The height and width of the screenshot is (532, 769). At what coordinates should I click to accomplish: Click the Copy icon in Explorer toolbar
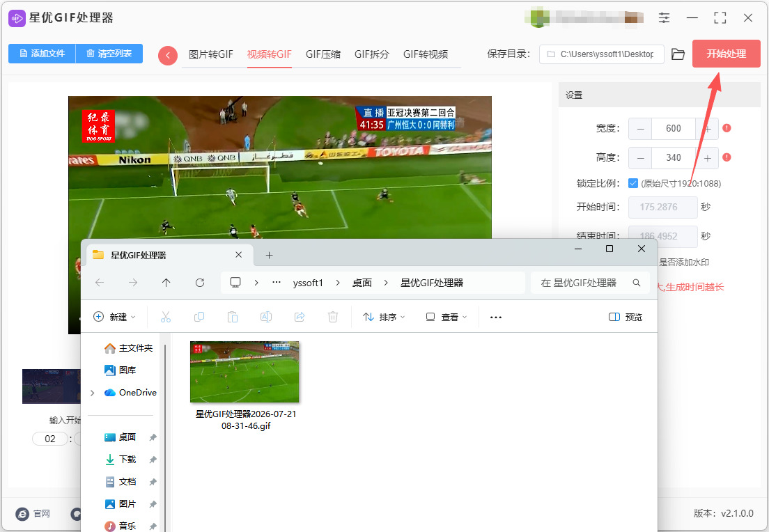[199, 318]
